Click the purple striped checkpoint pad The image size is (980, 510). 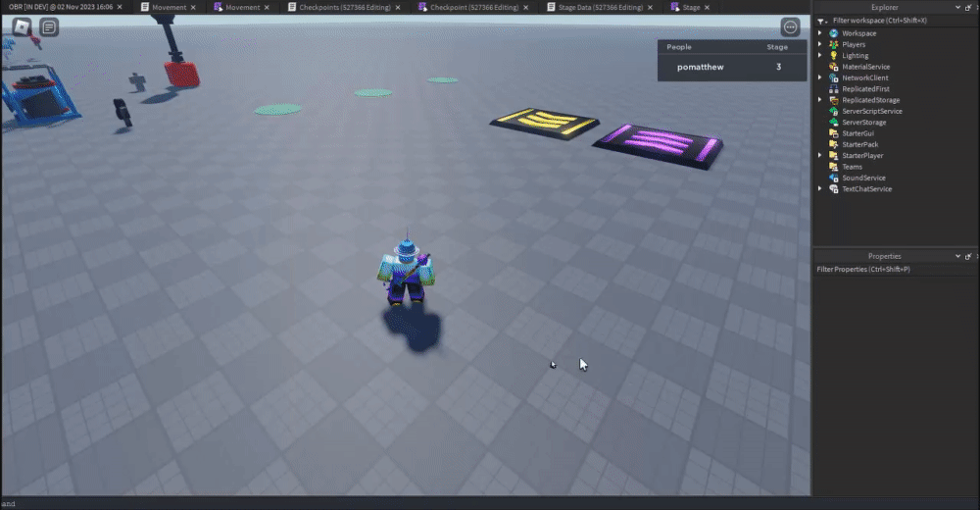659,145
